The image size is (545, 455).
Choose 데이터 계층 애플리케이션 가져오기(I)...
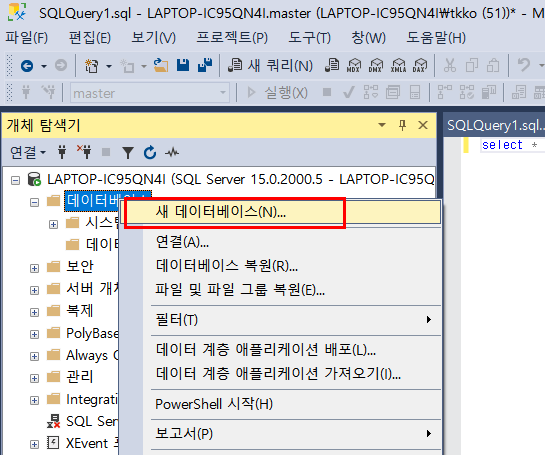(x=280, y=373)
